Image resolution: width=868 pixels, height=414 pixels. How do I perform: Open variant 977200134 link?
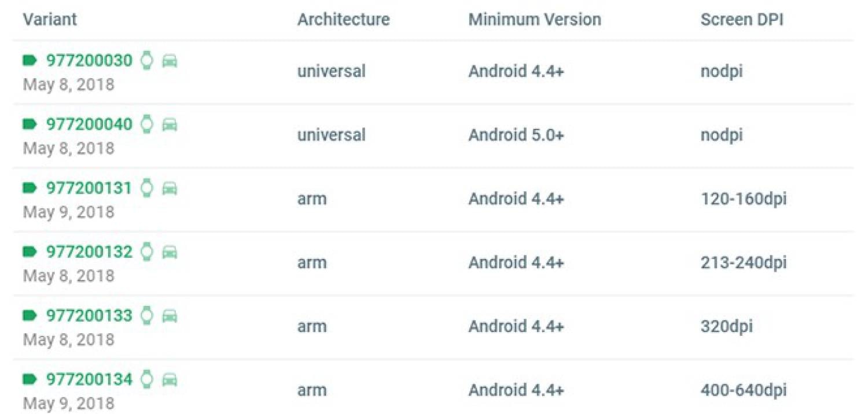(x=89, y=380)
